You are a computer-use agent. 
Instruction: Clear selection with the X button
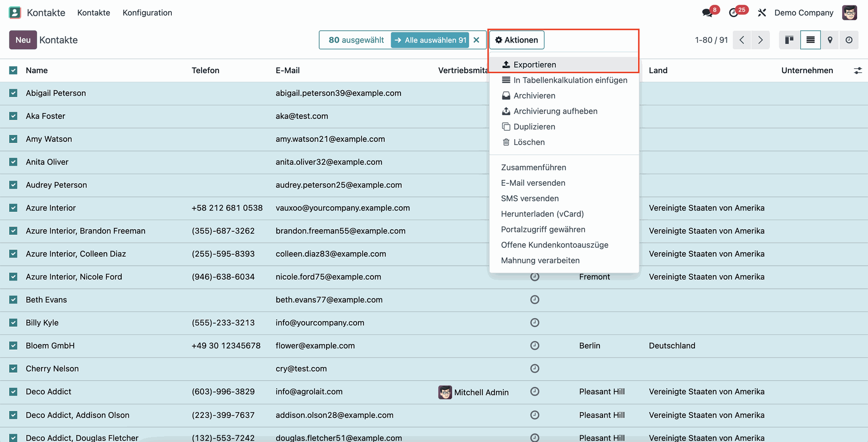(x=476, y=40)
